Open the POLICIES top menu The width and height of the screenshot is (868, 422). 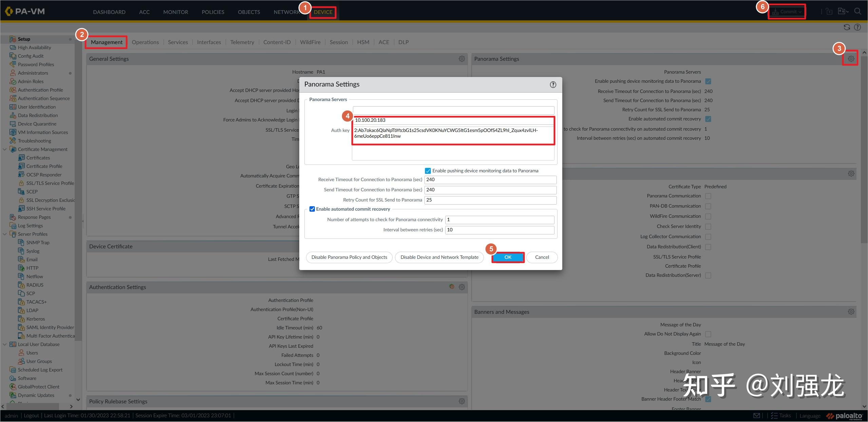tap(213, 12)
